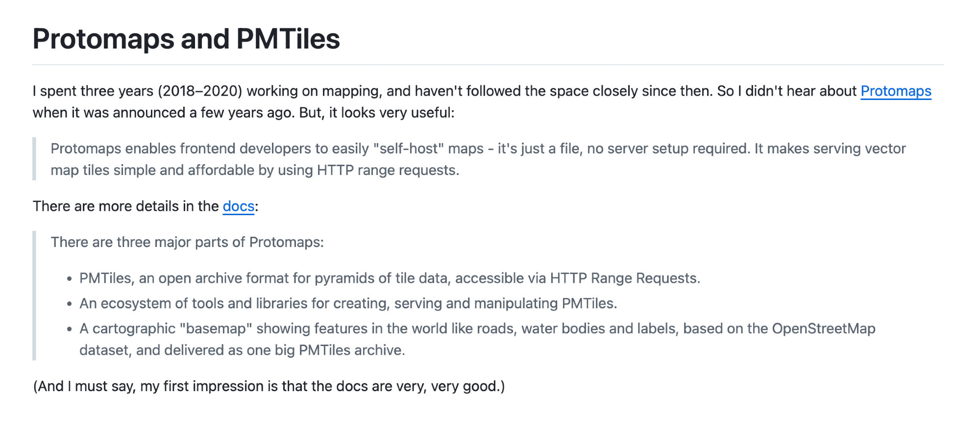Screen dimensions: 980x423
Task: Click "There are more details in the" text
Action: click(125, 206)
